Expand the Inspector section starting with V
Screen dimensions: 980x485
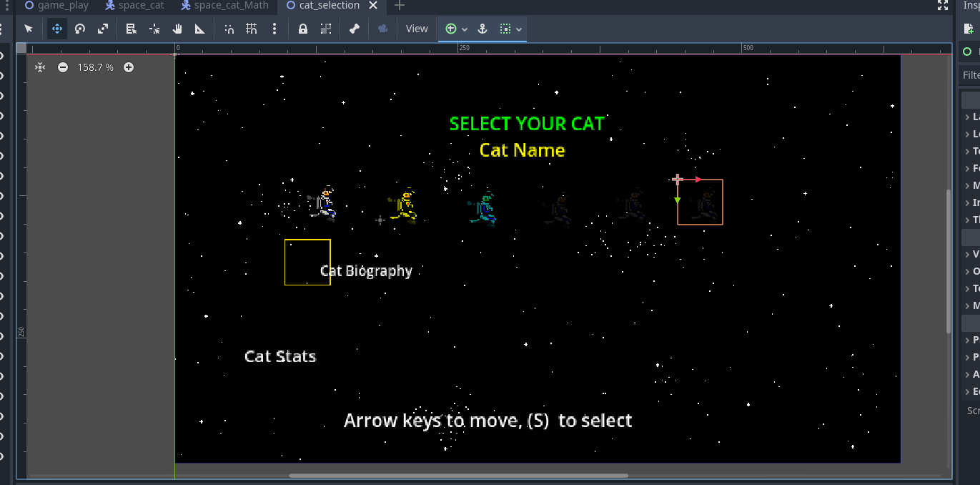click(x=972, y=254)
